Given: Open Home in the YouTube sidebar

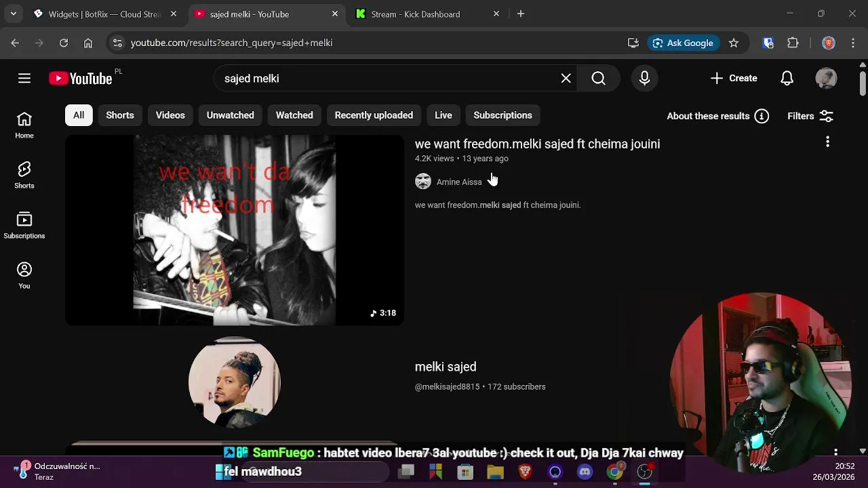Looking at the screenshot, I should (24, 125).
